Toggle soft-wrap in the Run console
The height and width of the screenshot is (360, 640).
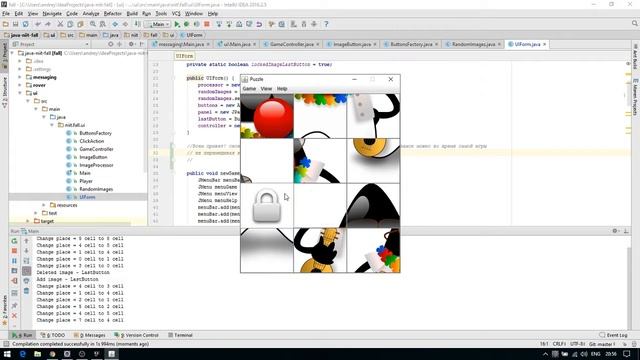tap(27, 261)
